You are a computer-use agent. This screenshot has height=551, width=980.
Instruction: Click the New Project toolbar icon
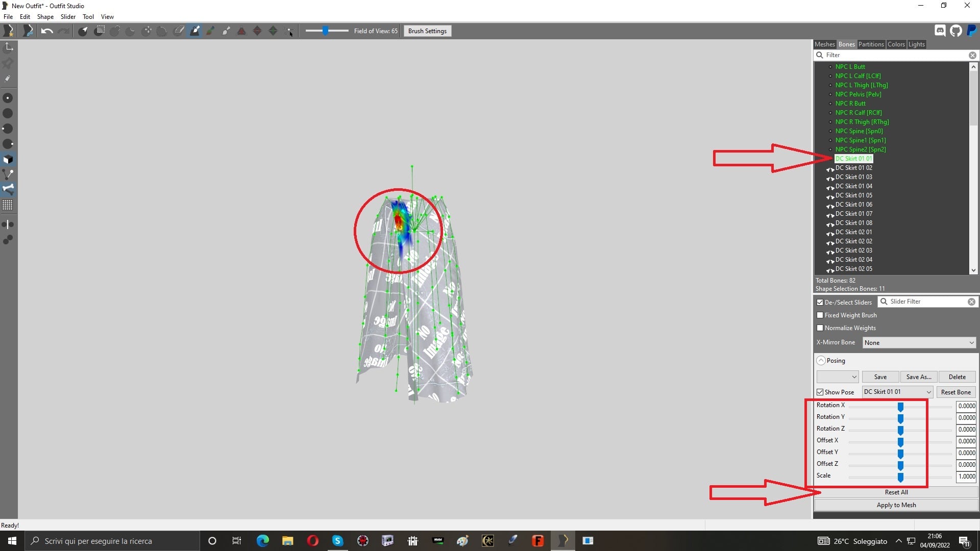pyautogui.click(x=8, y=31)
